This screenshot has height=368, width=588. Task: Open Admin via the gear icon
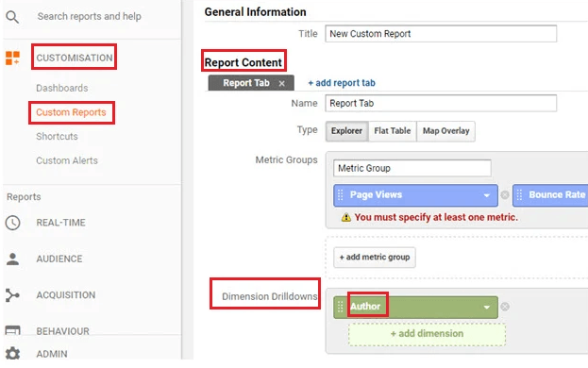(13, 354)
